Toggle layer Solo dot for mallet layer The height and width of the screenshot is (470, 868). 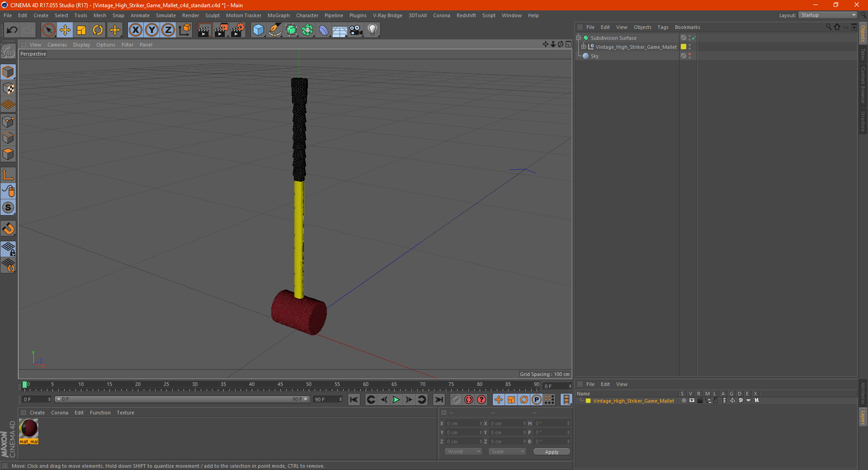(684, 400)
